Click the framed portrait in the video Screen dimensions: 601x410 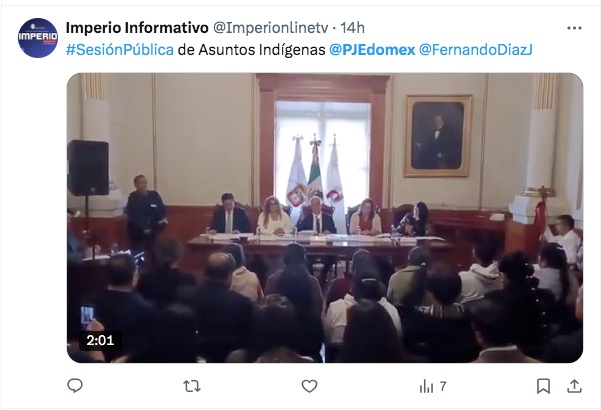tap(438, 136)
